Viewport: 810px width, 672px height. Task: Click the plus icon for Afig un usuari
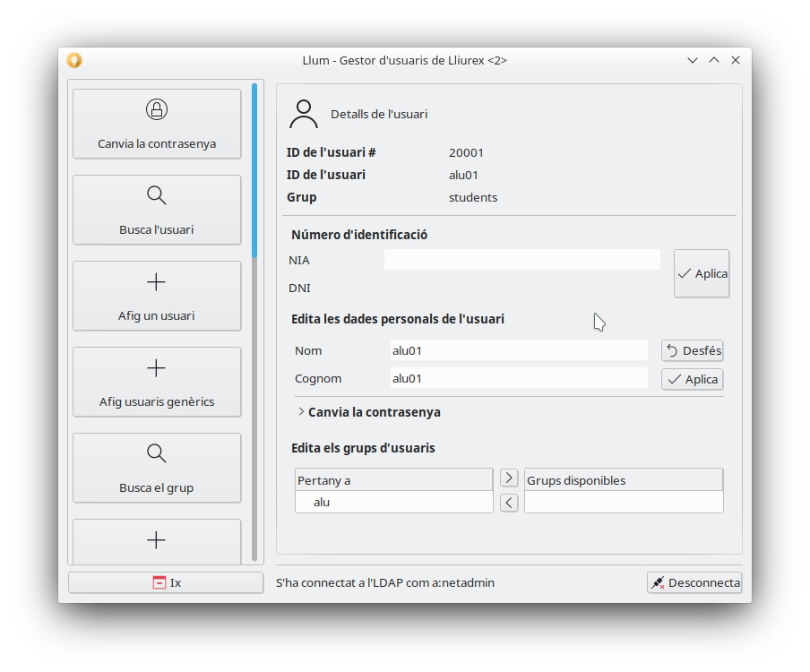[x=157, y=282]
